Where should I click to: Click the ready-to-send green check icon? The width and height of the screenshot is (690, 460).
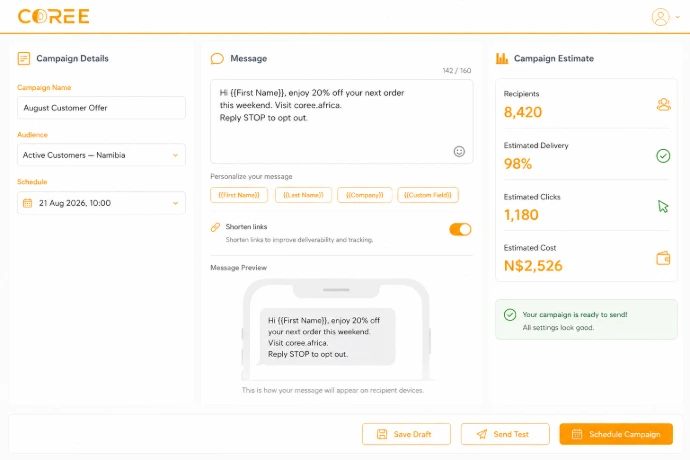tap(510, 315)
